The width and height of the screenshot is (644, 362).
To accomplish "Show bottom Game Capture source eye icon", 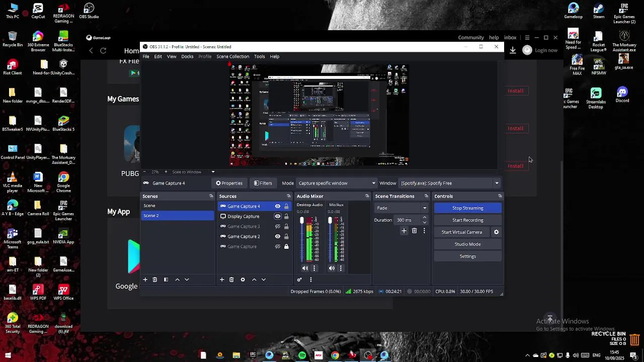I will point(277,246).
